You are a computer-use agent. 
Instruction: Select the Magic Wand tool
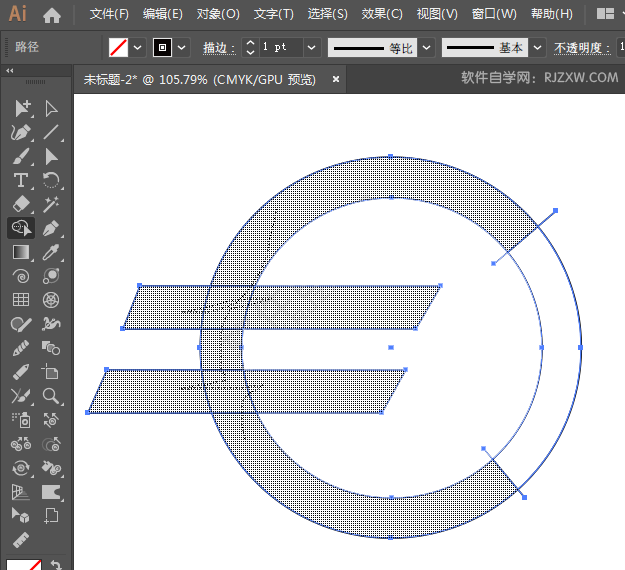51,204
